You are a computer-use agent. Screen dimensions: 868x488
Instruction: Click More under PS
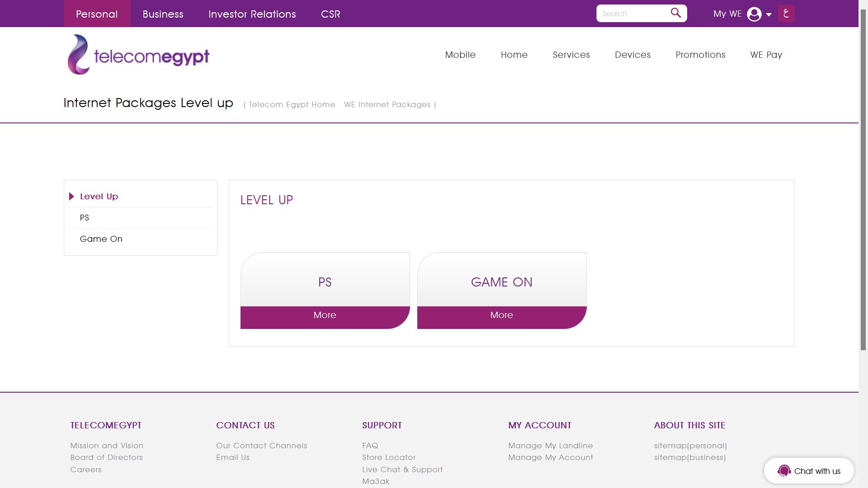325,318
